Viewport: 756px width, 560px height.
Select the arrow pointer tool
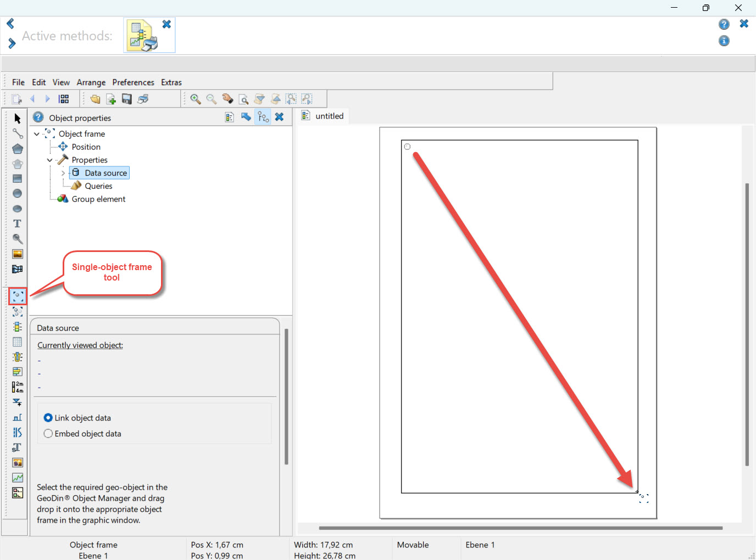[x=18, y=119]
